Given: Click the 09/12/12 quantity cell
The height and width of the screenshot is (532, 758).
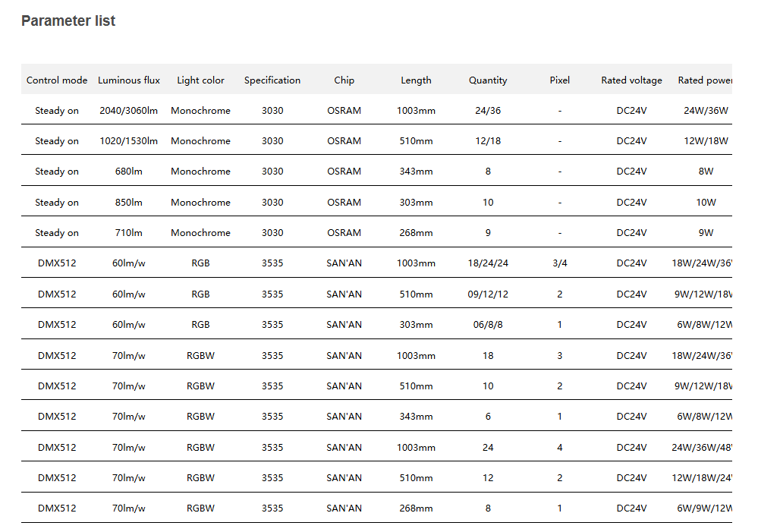Looking at the screenshot, I should click(488, 294).
